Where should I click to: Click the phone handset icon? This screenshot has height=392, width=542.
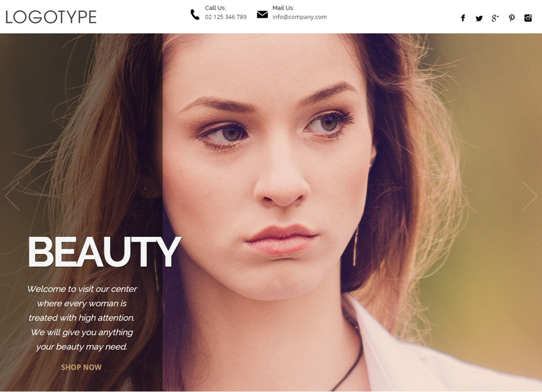click(x=195, y=15)
